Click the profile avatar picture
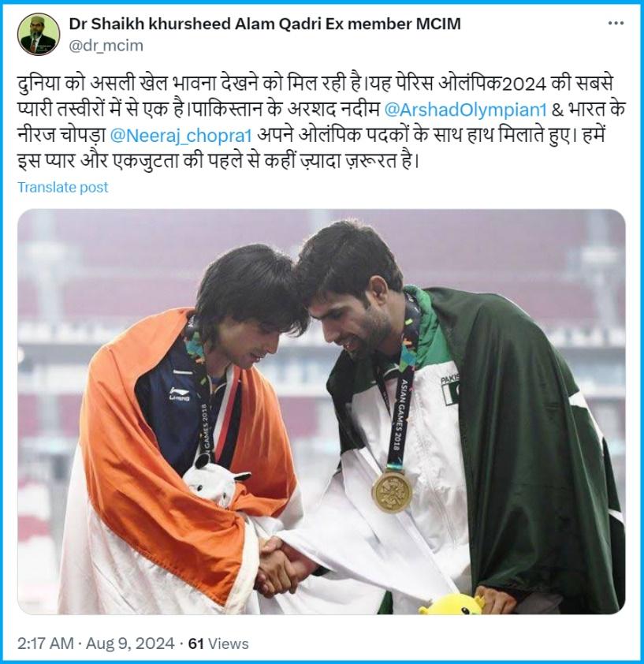This screenshot has height=664, width=644. pos(39,34)
